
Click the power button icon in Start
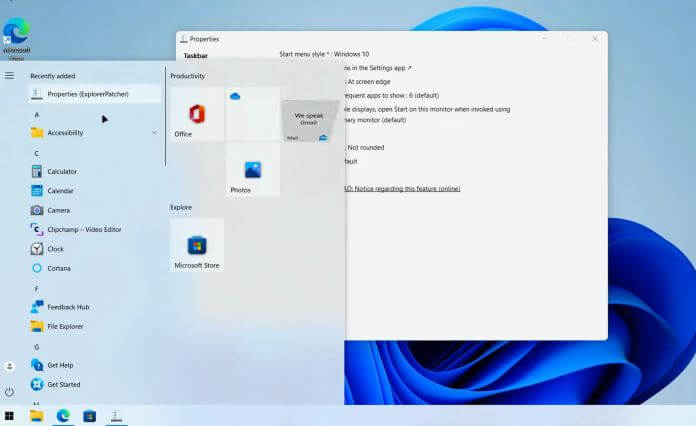click(x=9, y=392)
